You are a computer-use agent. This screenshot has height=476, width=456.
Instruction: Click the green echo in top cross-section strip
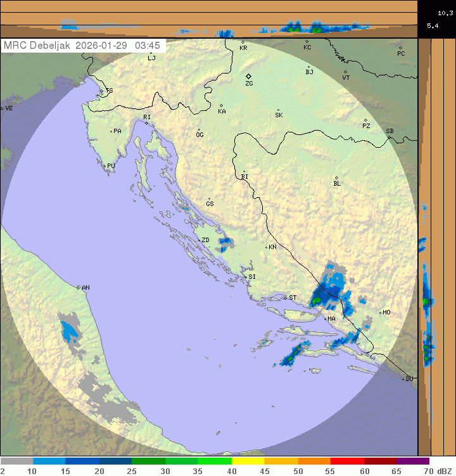tap(315, 29)
